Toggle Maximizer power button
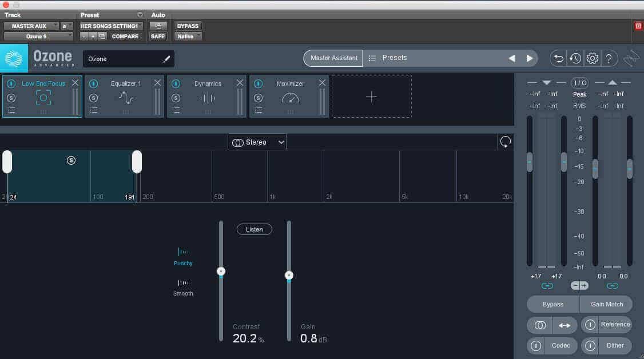This screenshot has width=644, height=359. [x=259, y=83]
